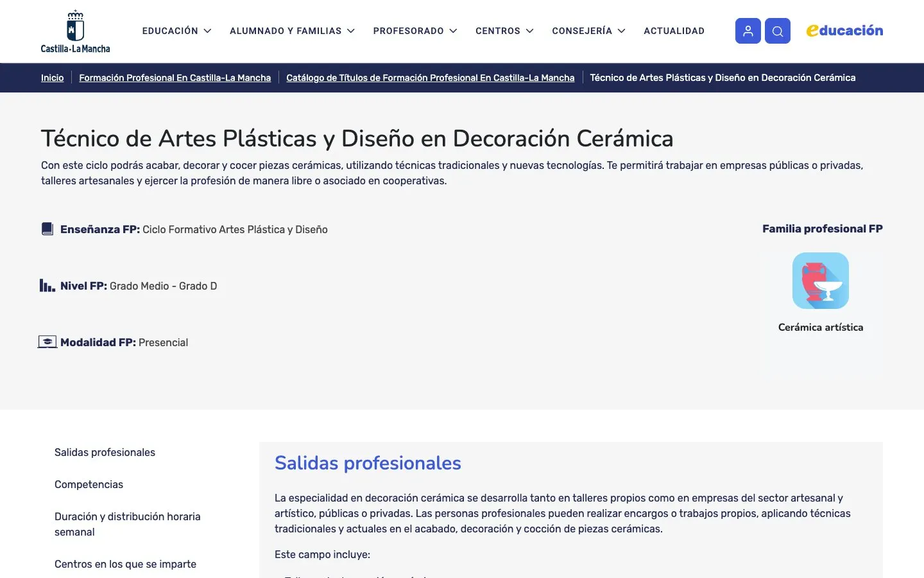Click the Familia profesional FP heading
Image resolution: width=924 pixels, height=578 pixels.
[x=823, y=229]
